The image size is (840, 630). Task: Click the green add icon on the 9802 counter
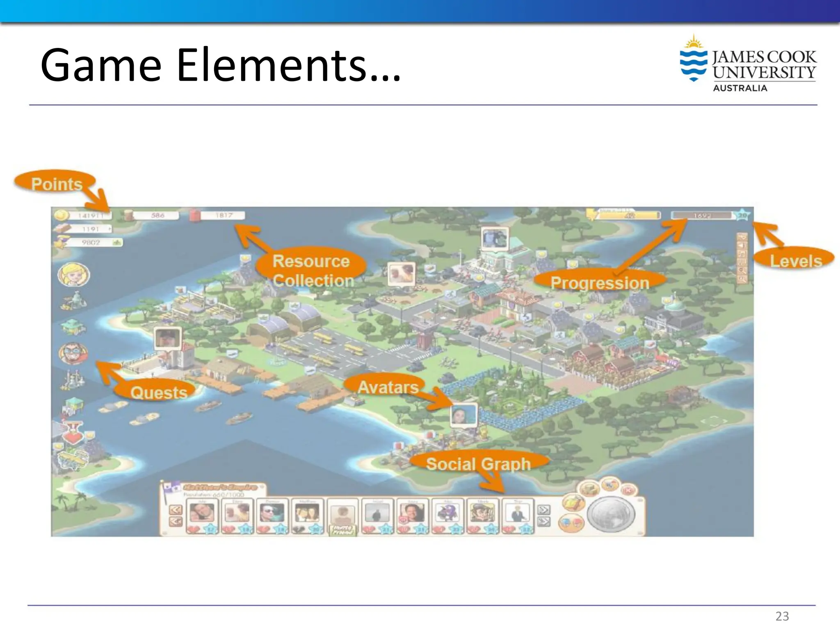pyautogui.click(x=117, y=242)
